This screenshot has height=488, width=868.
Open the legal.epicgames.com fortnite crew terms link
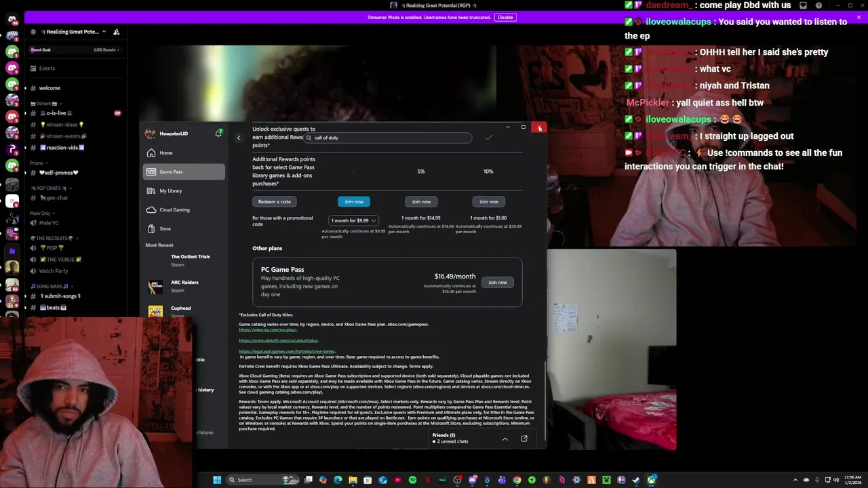[x=287, y=351]
